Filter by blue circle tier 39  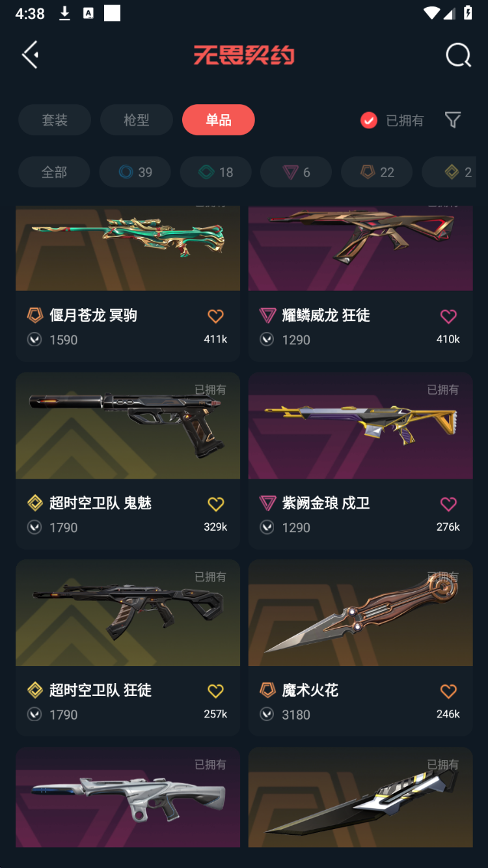click(x=135, y=172)
